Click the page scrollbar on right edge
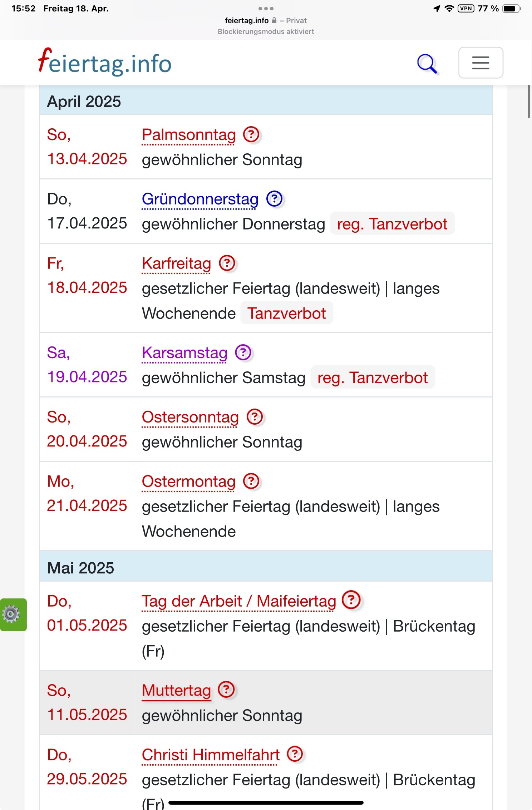This screenshot has width=532, height=810. coord(528,102)
